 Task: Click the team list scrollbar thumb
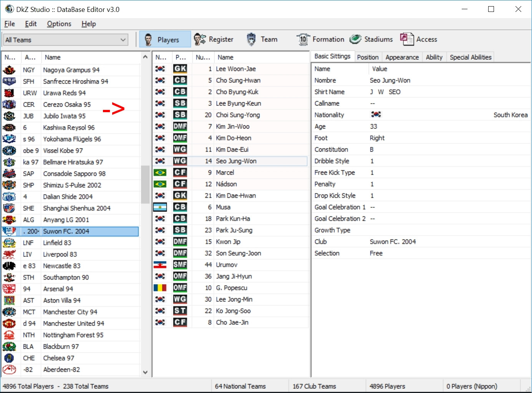pos(145,184)
